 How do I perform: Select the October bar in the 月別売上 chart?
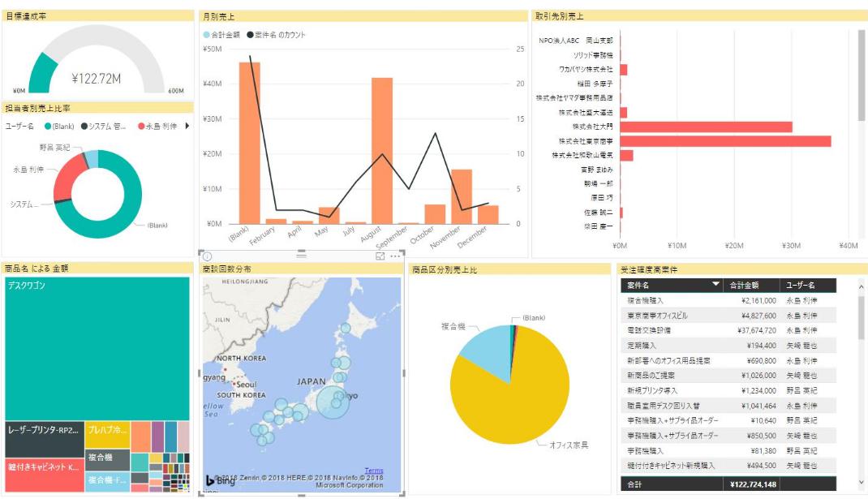pos(435,214)
